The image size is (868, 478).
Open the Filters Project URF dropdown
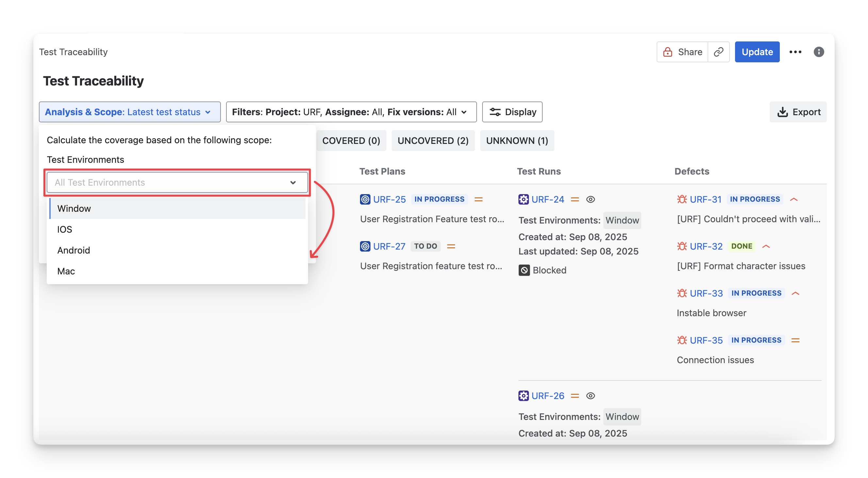coord(351,112)
